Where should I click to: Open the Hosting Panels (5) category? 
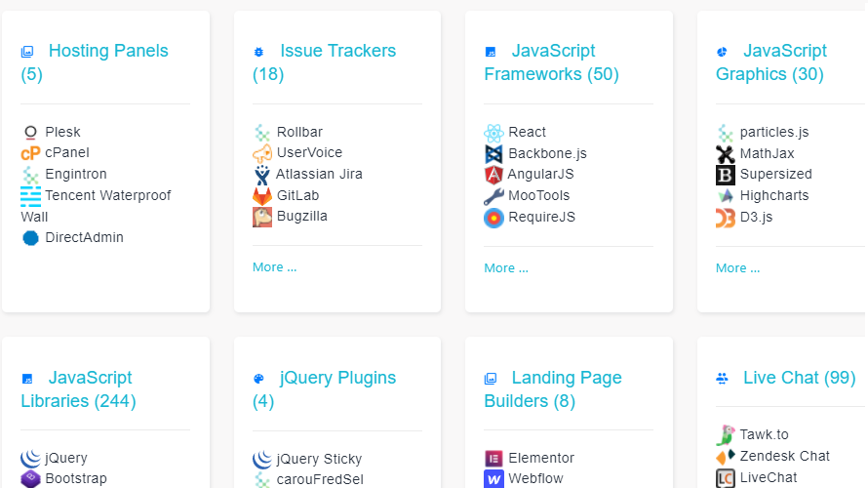[95, 62]
